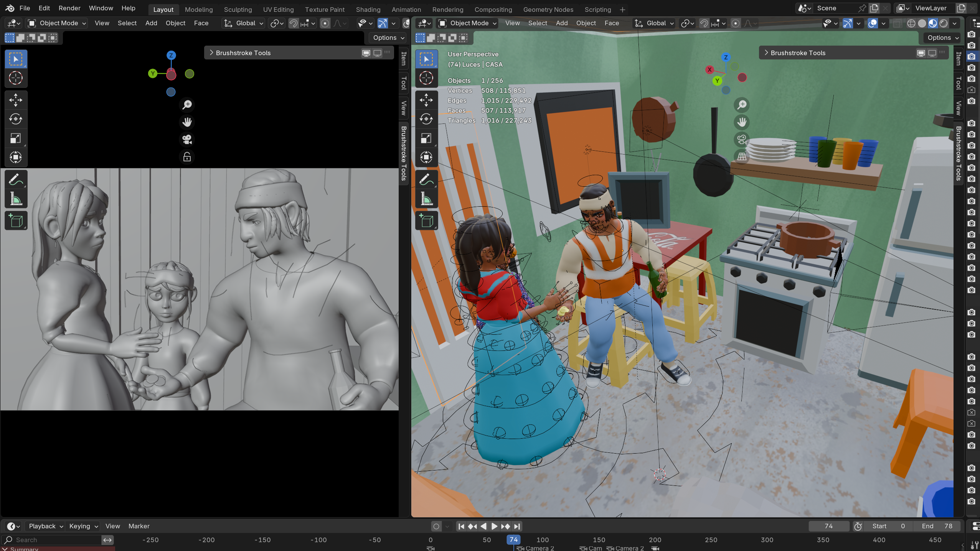
Task: Select the Rotate tool in right viewport
Action: (426, 119)
